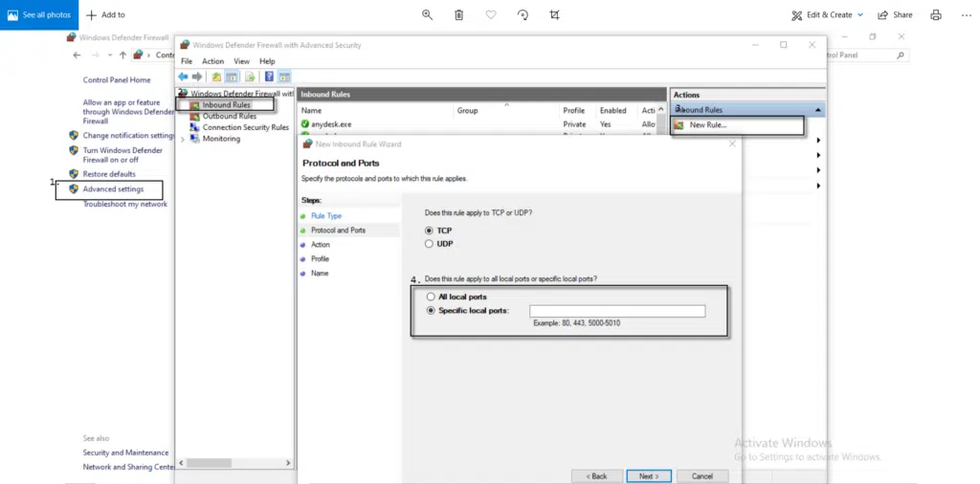This screenshot has width=980, height=484.
Task: Click the Profile step in wizard
Action: (x=320, y=258)
